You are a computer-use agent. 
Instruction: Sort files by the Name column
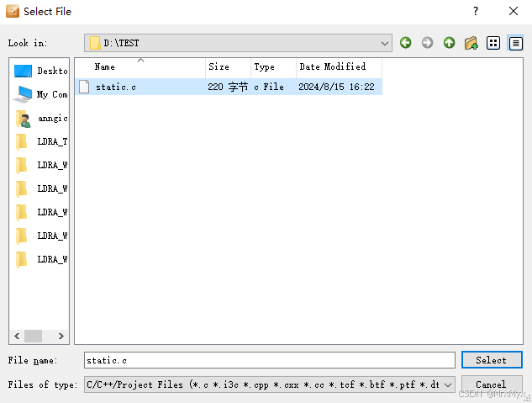(x=140, y=67)
